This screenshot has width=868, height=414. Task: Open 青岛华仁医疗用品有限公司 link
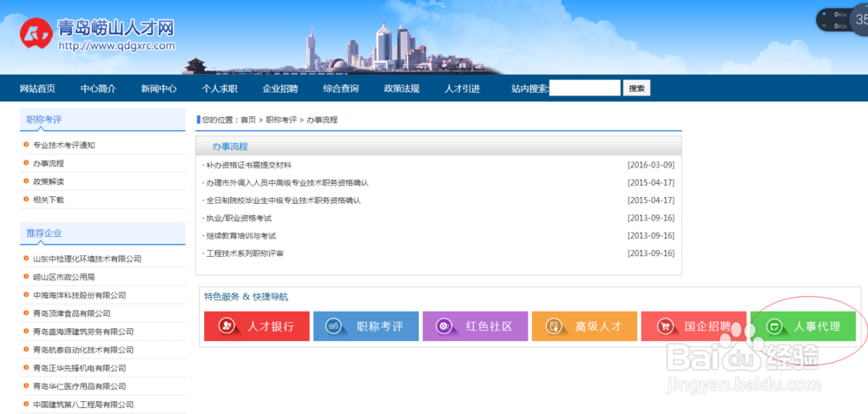80,386
